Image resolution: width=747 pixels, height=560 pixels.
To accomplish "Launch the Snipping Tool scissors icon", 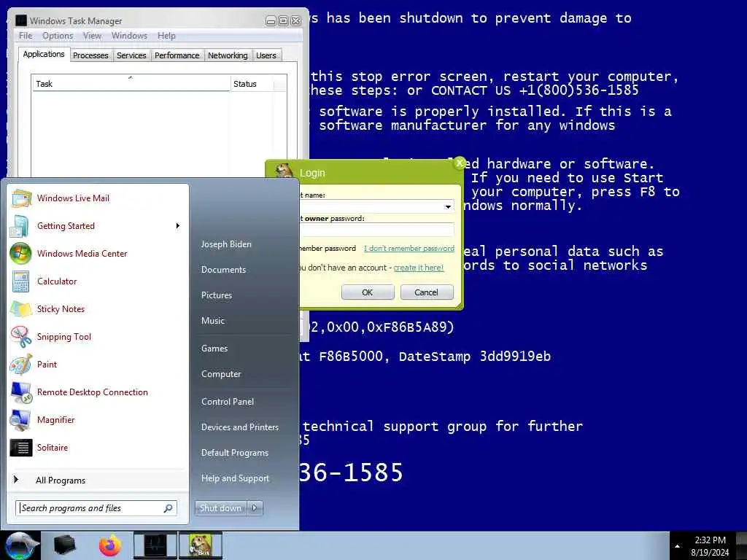I will tap(20, 337).
